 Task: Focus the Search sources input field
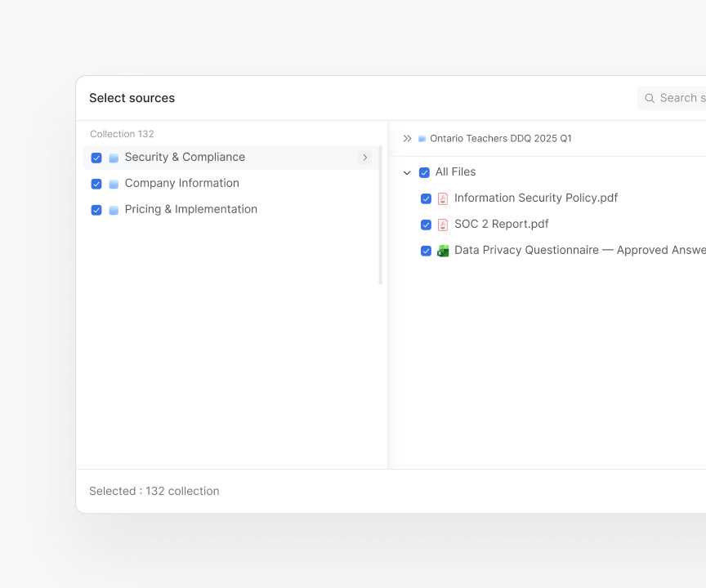[x=672, y=98]
